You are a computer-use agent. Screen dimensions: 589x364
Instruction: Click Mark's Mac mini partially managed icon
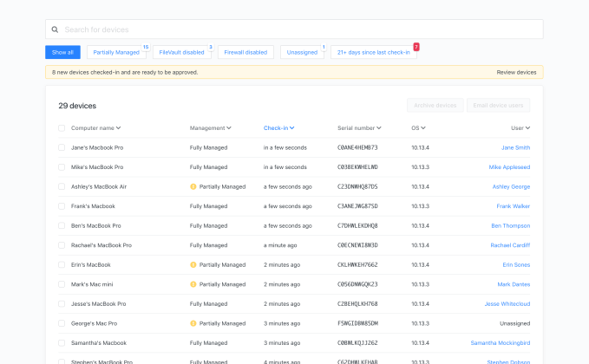193,284
